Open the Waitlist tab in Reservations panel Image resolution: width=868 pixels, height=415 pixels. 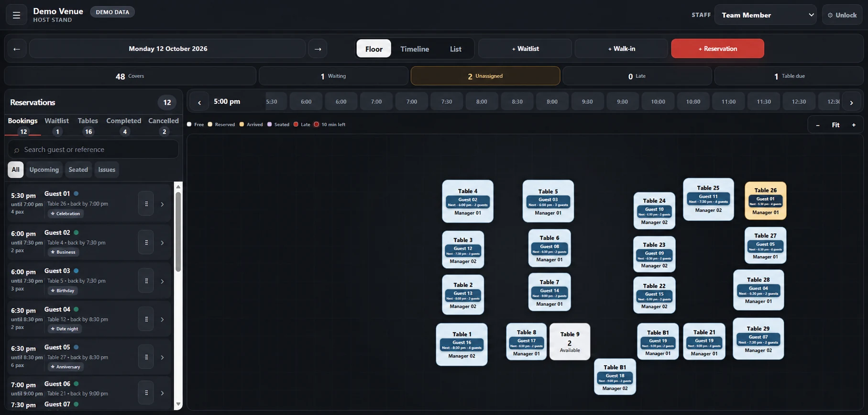click(x=57, y=126)
